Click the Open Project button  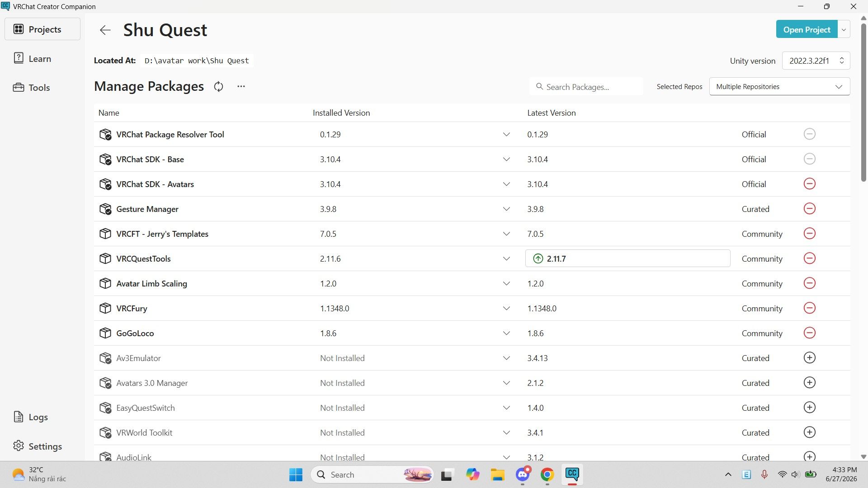click(x=807, y=29)
